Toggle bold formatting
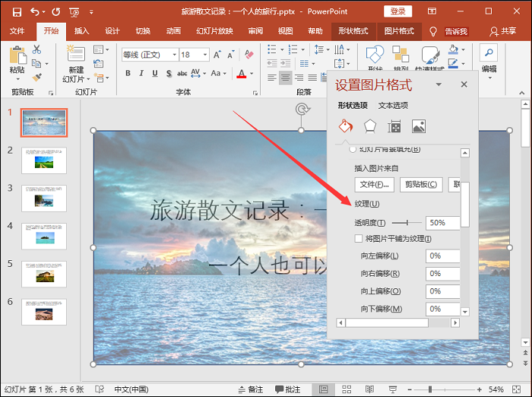The image size is (532, 397). point(128,74)
